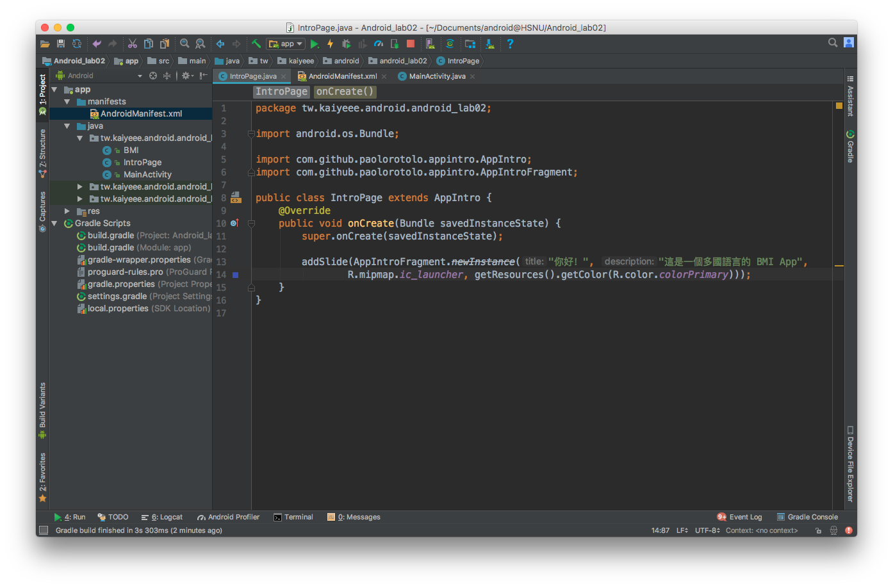
Task: Click the Open folder toolbar icon
Action: click(45, 44)
